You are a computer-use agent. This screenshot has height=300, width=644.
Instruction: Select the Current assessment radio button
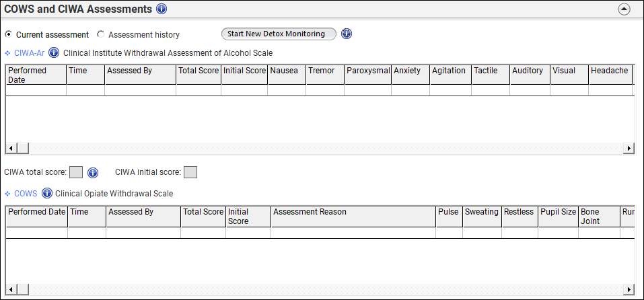(x=8, y=34)
